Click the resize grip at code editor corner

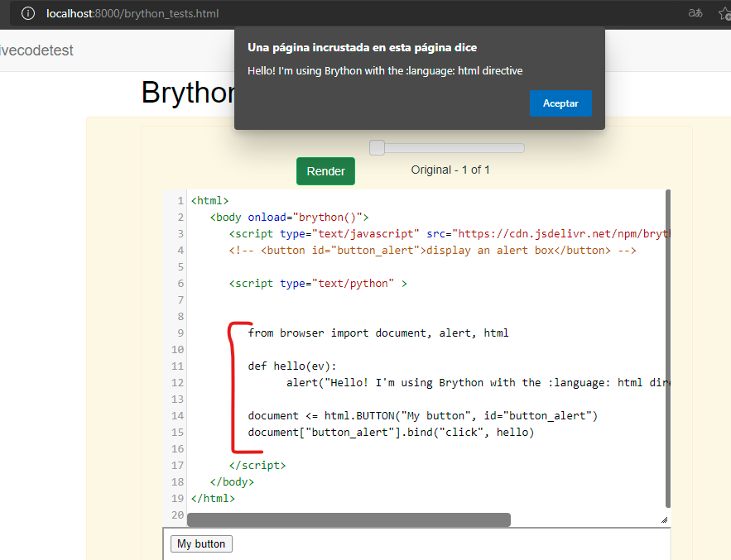point(664,519)
